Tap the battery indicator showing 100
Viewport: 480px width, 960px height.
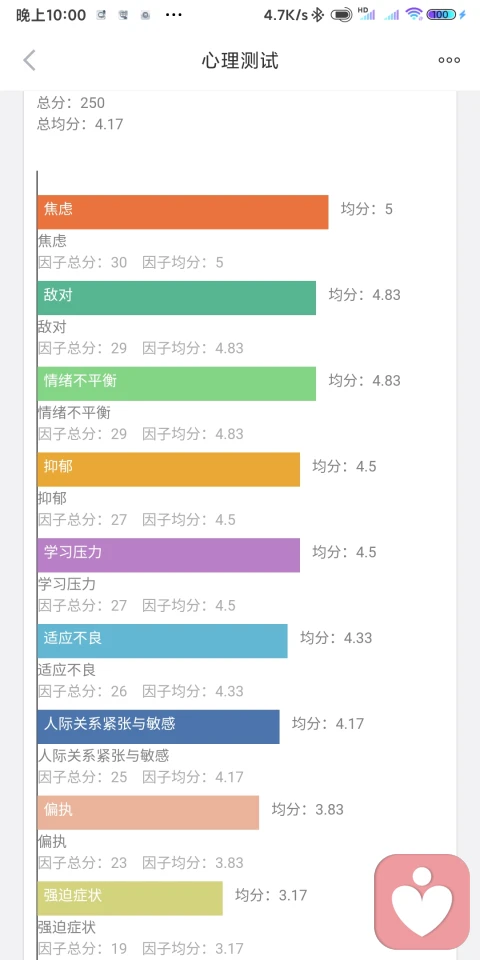tap(441, 15)
